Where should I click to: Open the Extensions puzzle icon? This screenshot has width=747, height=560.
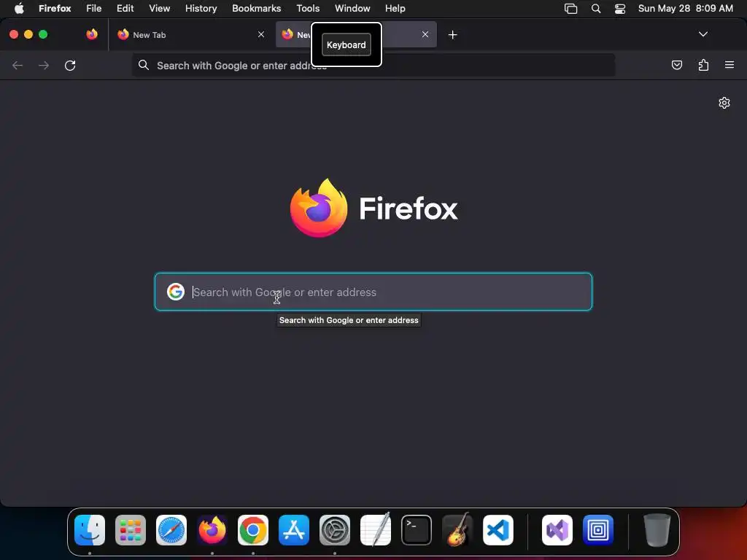pos(703,65)
